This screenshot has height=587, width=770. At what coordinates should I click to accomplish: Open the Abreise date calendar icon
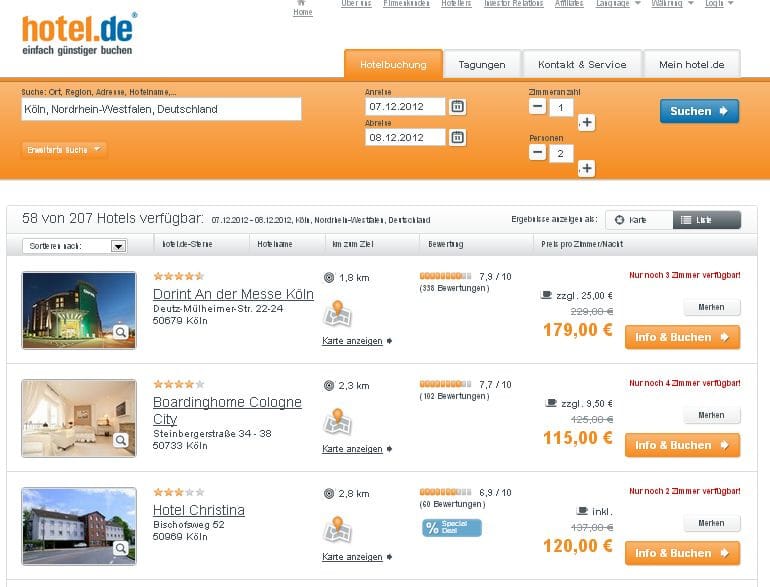(x=457, y=138)
